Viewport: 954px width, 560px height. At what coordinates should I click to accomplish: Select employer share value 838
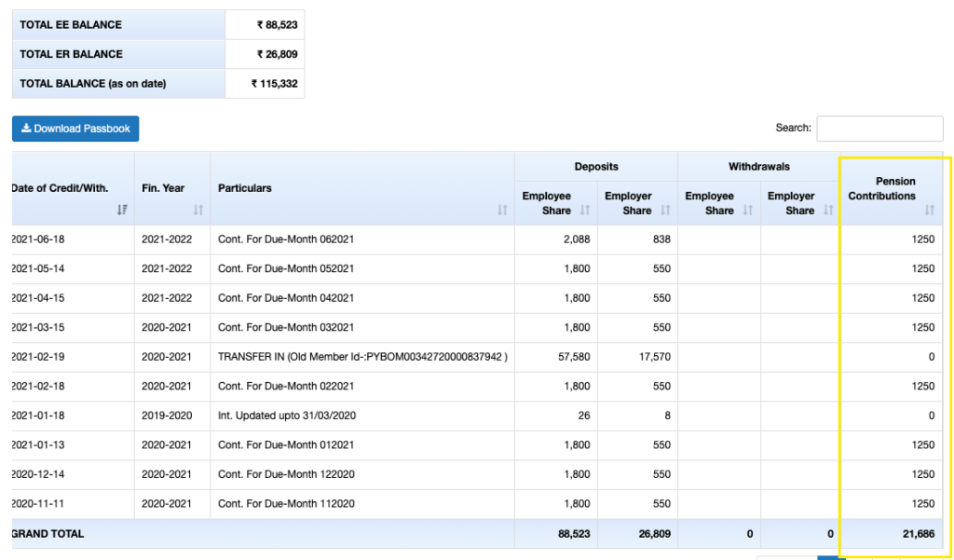tap(661, 239)
